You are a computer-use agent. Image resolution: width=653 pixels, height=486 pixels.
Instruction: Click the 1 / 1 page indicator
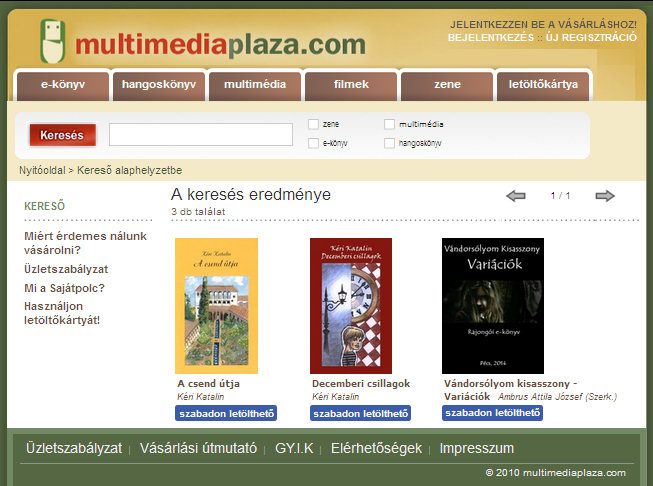click(560, 195)
